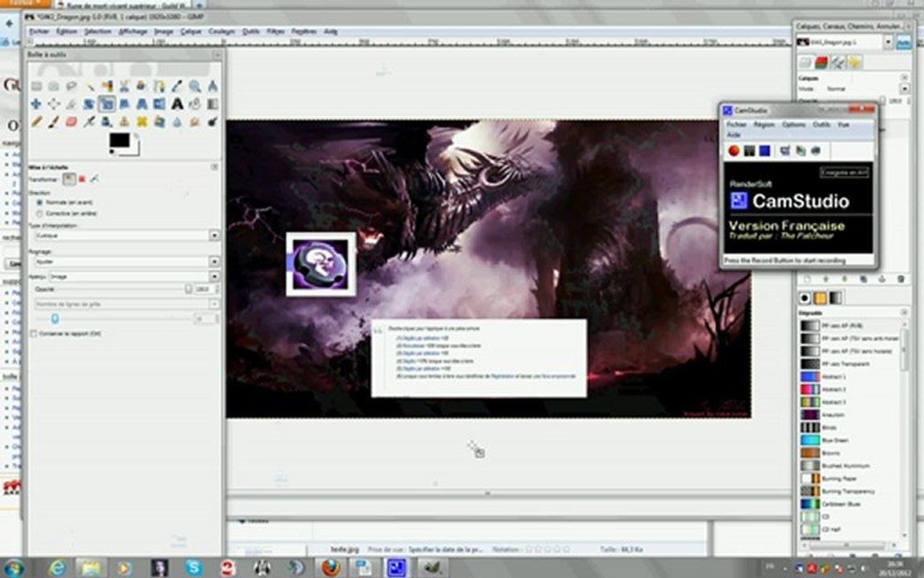The width and height of the screenshot is (924, 578).
Task: Select the Fuzzy Select magic wand tool
Action: 89,86
